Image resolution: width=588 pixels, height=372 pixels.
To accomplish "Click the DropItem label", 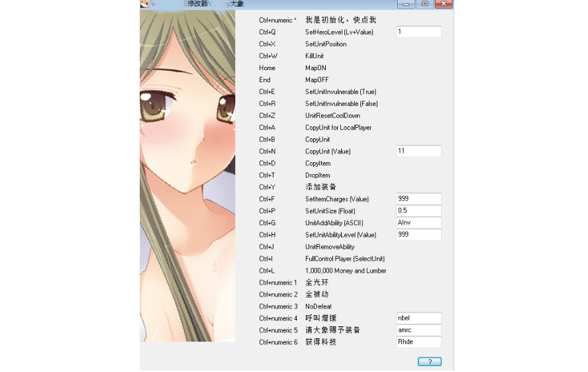I will [317, 175].
